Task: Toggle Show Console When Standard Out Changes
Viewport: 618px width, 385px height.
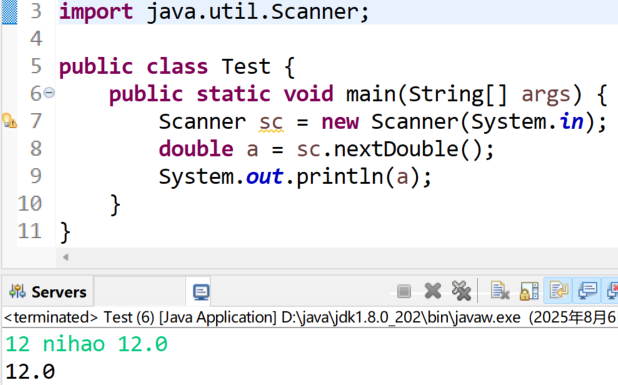Action: [587, 291]
